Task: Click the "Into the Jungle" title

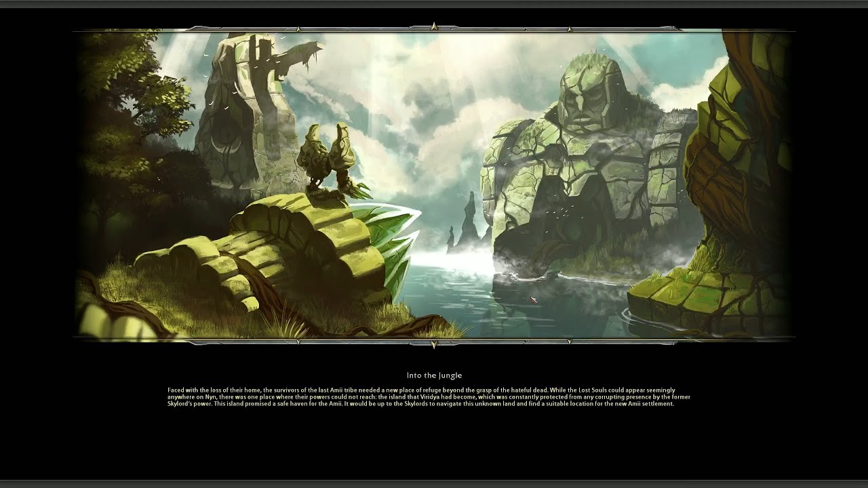Action: click(x=434, y=375)
